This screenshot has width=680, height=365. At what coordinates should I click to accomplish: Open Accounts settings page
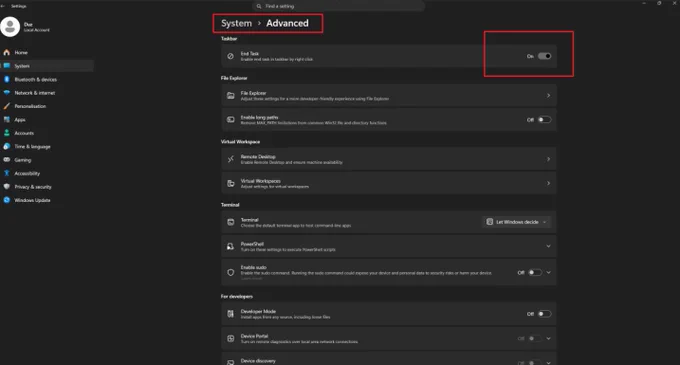24,133
